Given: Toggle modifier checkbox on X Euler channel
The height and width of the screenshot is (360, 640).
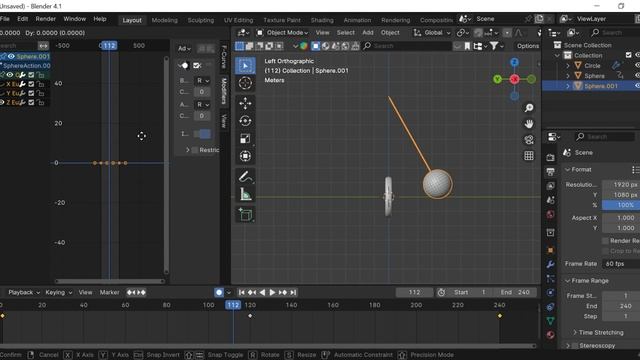Looking at the screenshot, I should coord(31,84).
